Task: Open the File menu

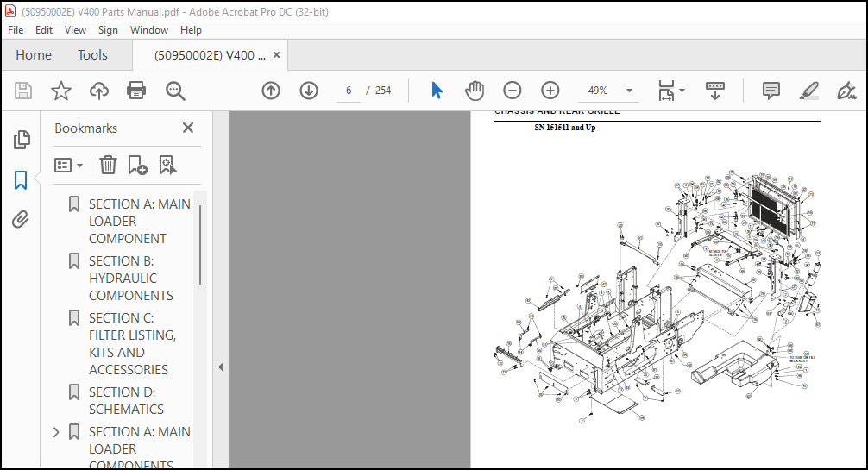Action: click(16, 30)
